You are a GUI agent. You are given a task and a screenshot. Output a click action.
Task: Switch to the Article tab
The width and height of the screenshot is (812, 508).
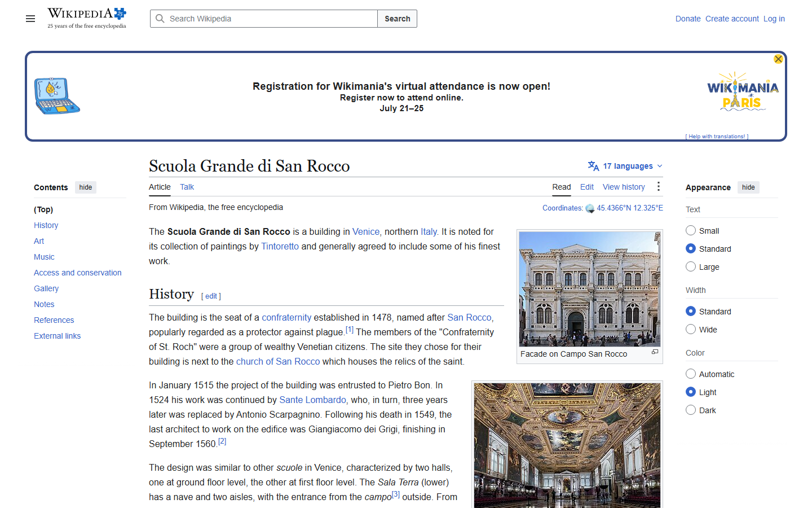point(160,187)
